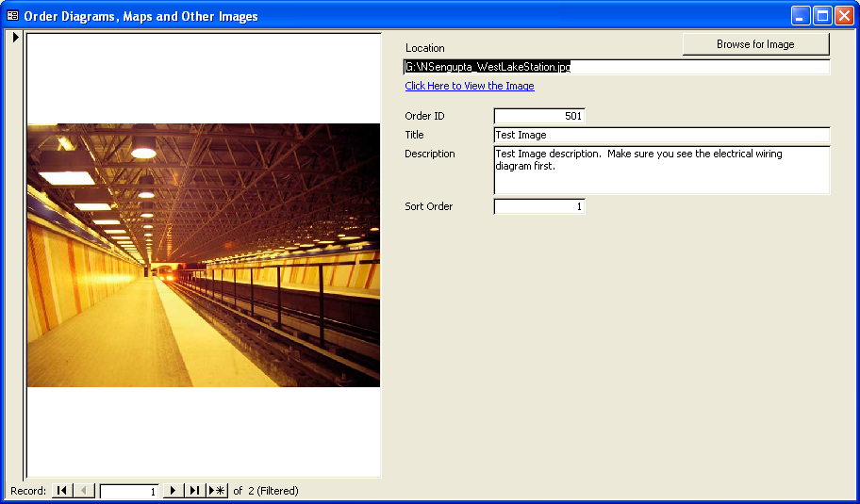Click the 'Description' label
The height and width of the screenshot is (504, 860).
[430, 154]
